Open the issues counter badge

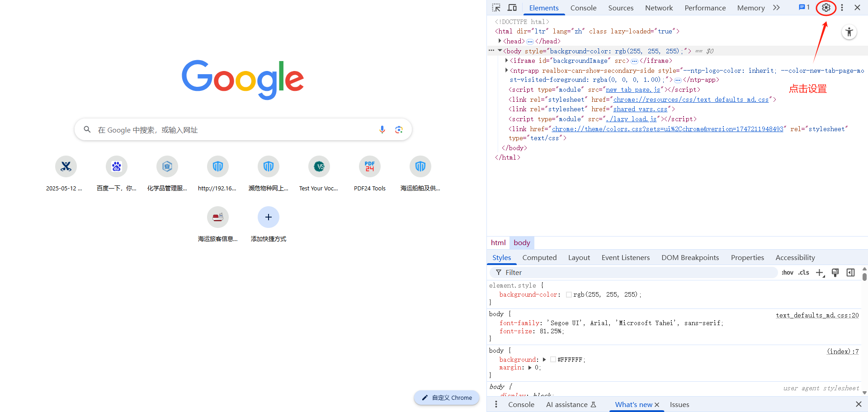(x=804, y=7)
